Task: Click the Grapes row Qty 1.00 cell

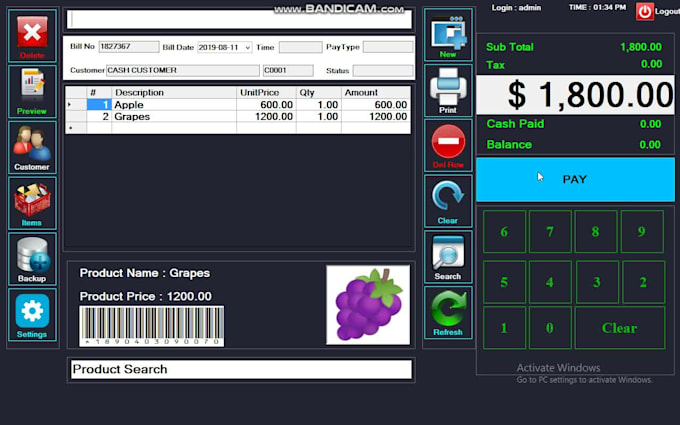Action: click(319, 117)
